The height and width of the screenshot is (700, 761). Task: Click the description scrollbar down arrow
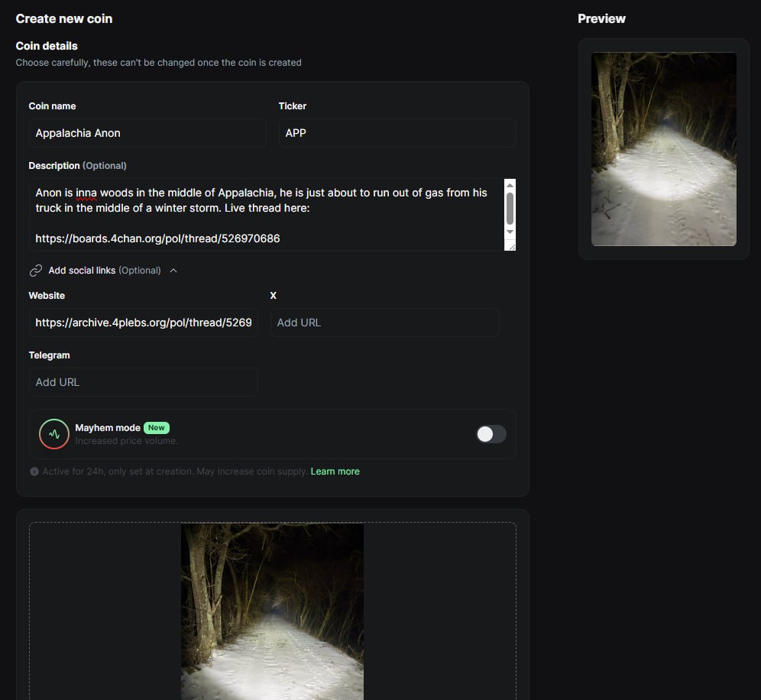(x=510, y=232)
